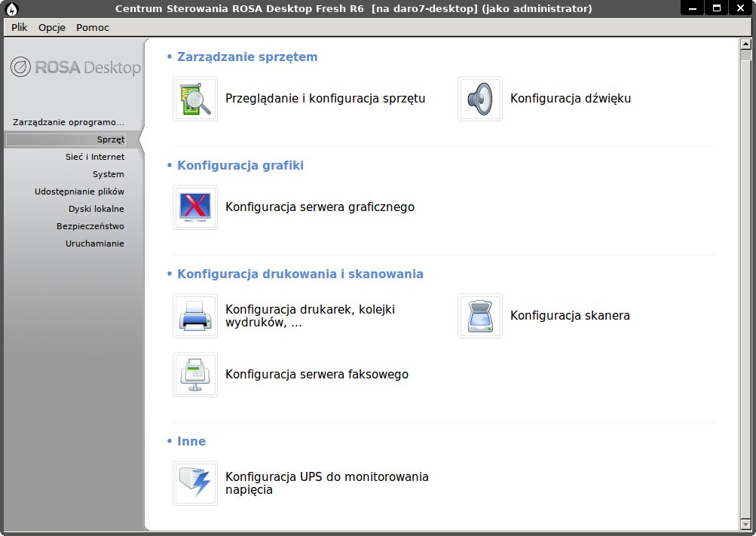Open the Opcje menu
This screenshot has width=756, height=536.
tap(52, 27)
